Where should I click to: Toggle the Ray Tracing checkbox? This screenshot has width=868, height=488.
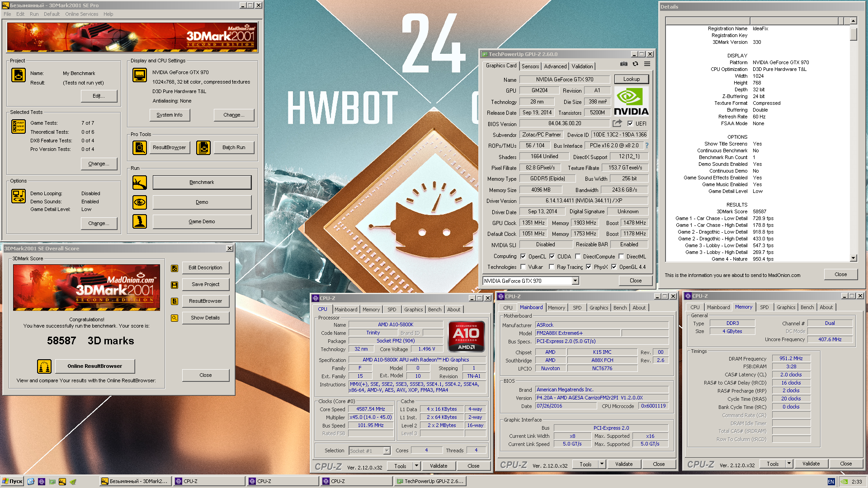click(x=552, y=267)
